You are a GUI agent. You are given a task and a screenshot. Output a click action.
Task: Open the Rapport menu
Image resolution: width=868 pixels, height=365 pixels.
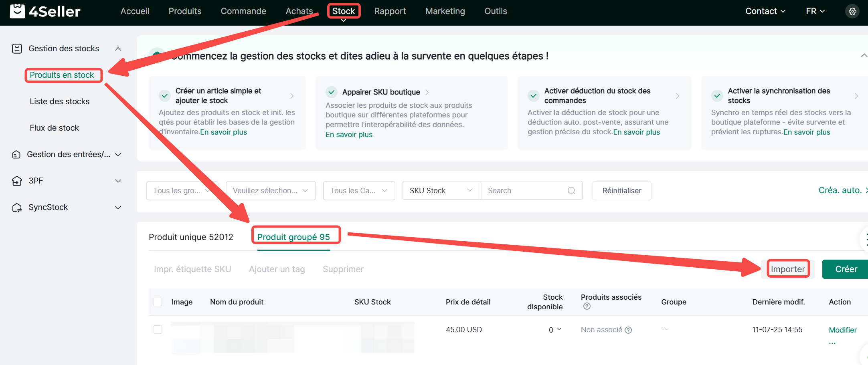pos(390,11)
